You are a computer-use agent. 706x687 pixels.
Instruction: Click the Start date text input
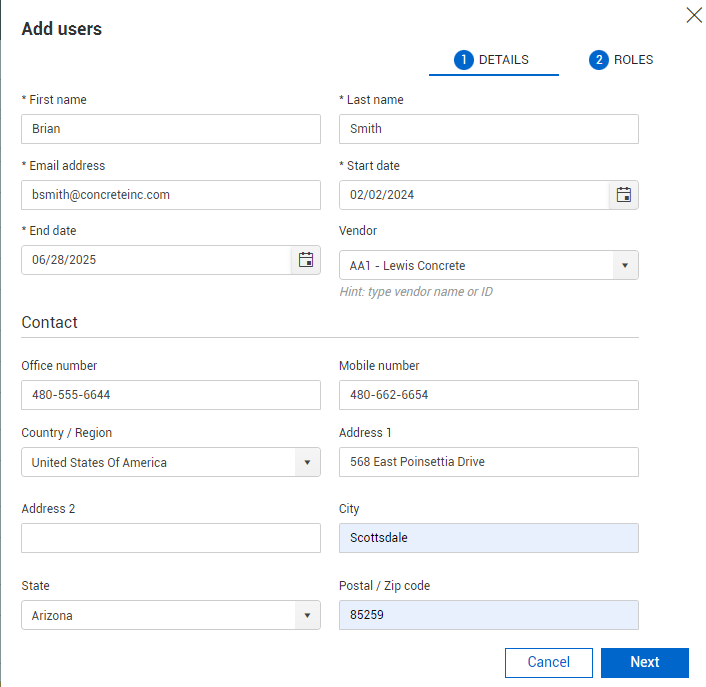[474, 195]
